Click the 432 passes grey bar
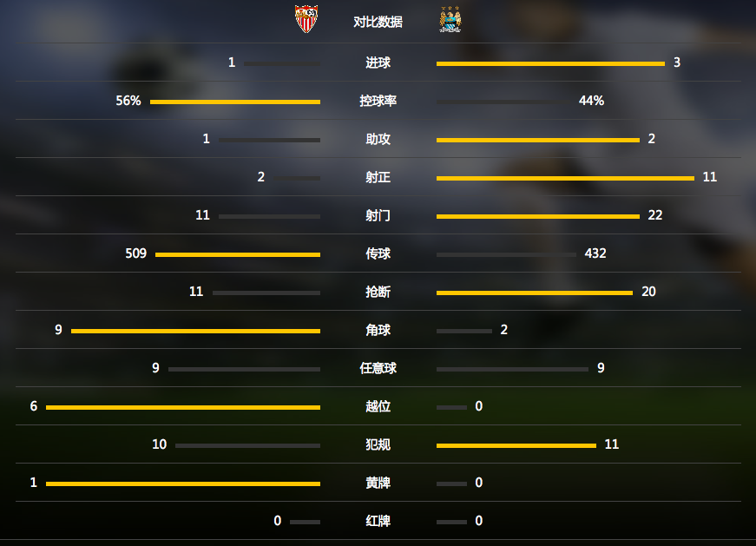 pos(506,254)
